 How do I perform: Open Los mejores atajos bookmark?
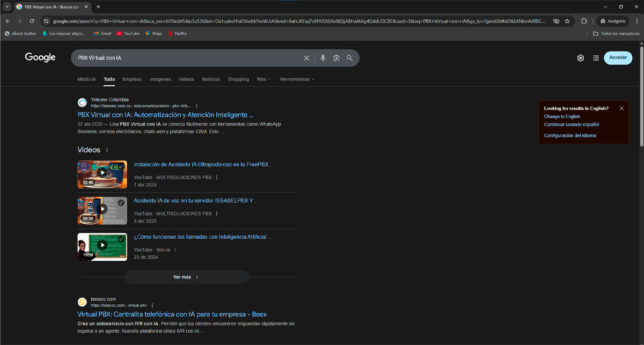[x=64, y=33]
